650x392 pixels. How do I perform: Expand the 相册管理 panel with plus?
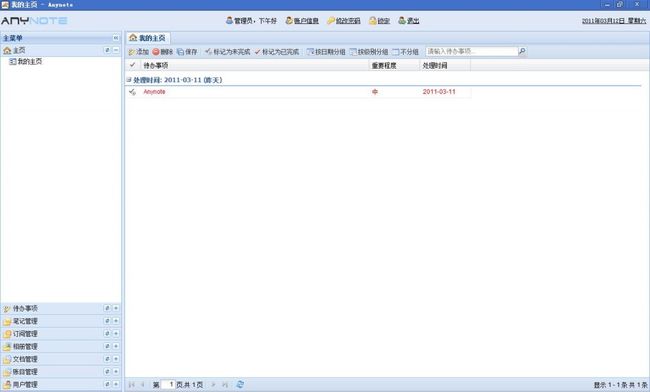click(116, 346)
